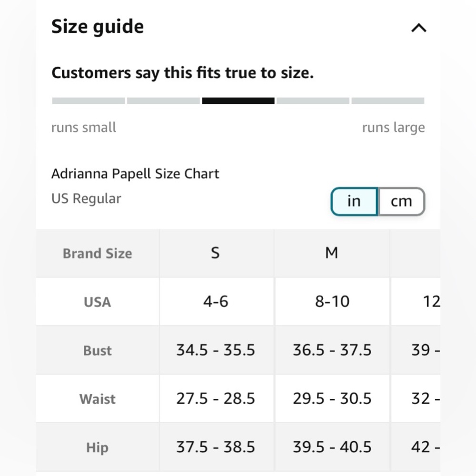The width and height of the screenshot is (476, 476).
Task: Click the Size guide heading
Action: click(x=98, y=27)
